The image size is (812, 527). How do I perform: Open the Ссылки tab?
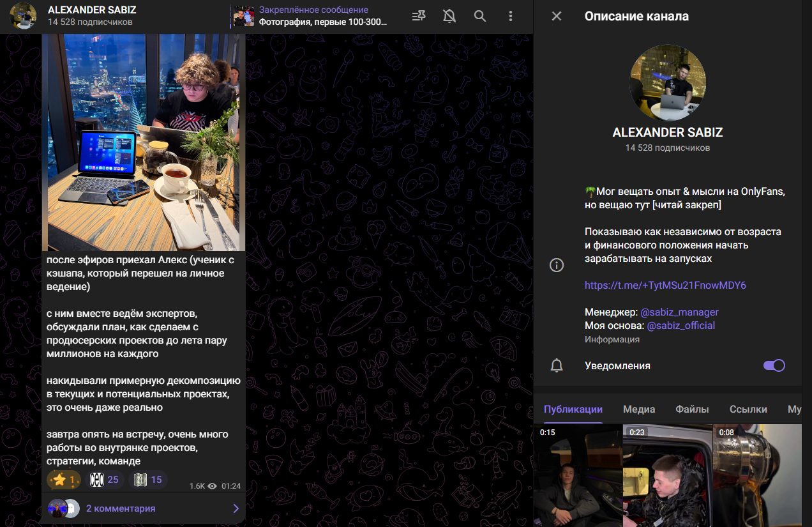pyautogui.click(x=748, y=409)
